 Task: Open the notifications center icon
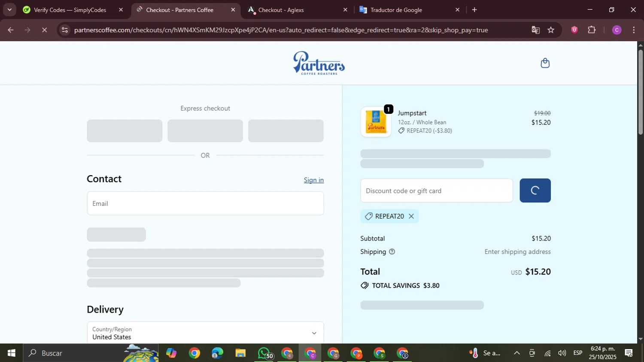[629, 353]
